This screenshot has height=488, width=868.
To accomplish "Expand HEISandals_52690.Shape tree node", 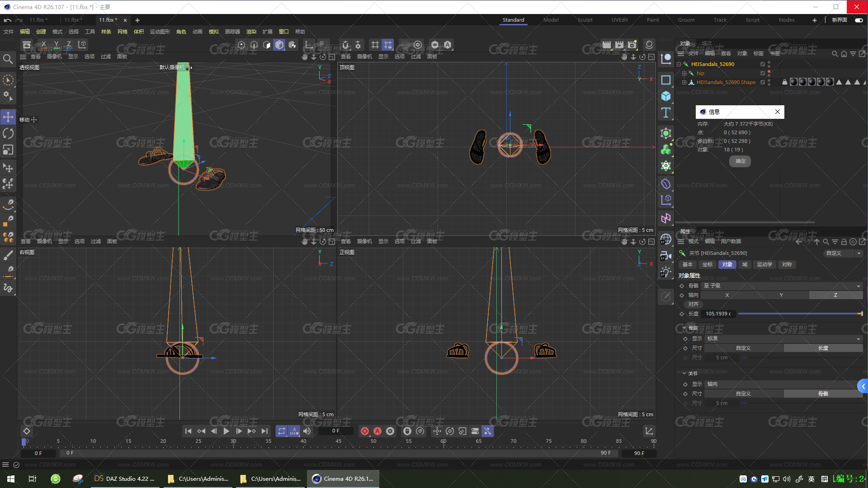I will pyautogui.click(x=684, y=82).
